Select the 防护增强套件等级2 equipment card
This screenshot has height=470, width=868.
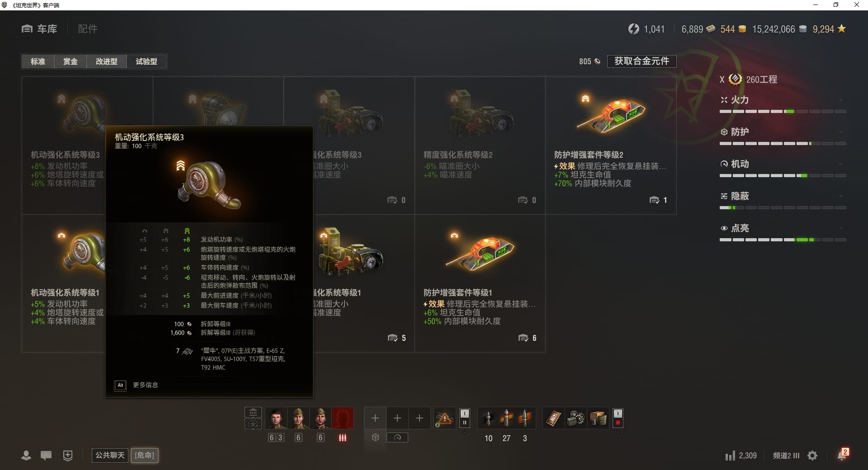(x=611, y=146)
